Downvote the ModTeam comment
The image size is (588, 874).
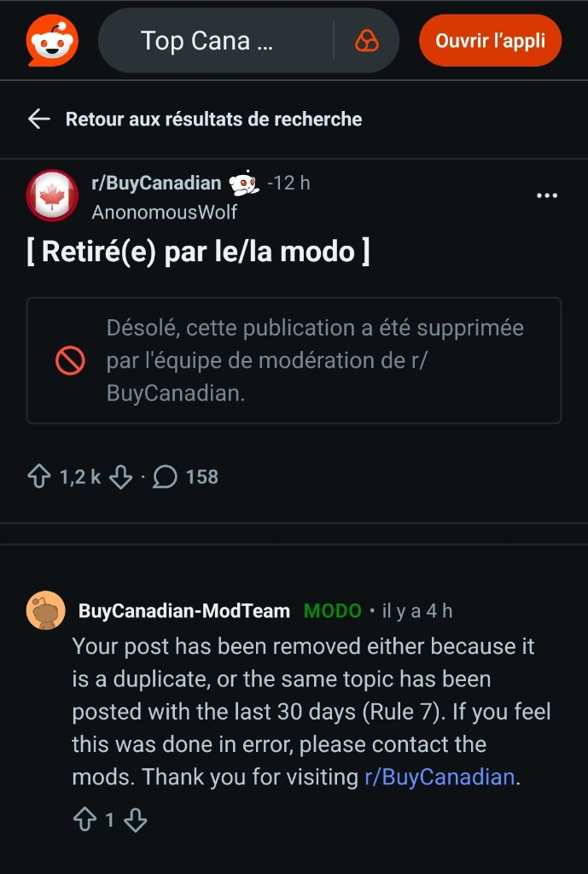pyautogui.click(x=136, y=820)
